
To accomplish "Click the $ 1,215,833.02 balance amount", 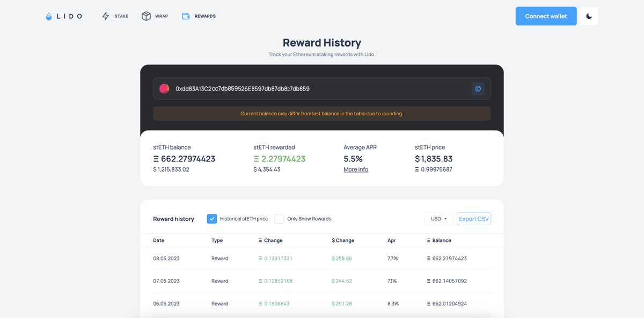I will pos(171,169).
